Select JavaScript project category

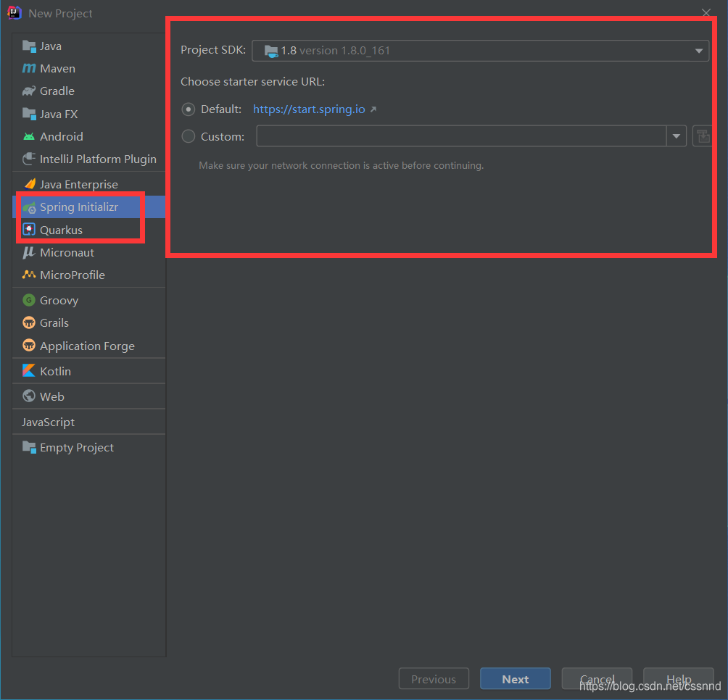88,422
